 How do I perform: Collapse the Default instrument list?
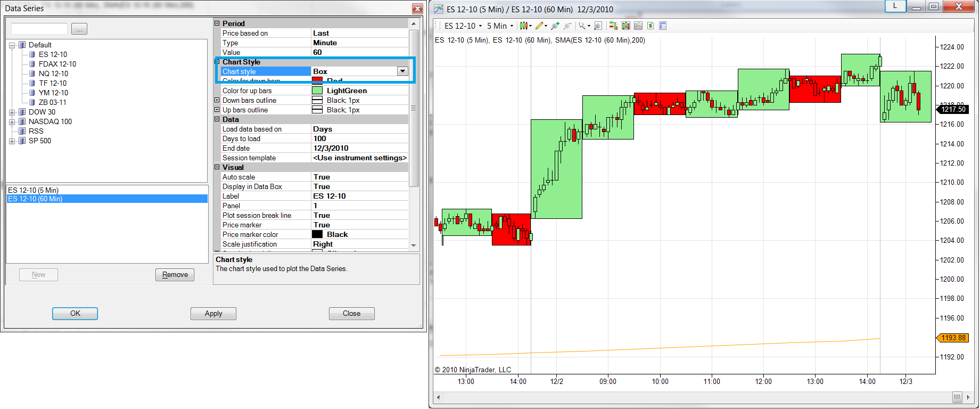[12, 45]
